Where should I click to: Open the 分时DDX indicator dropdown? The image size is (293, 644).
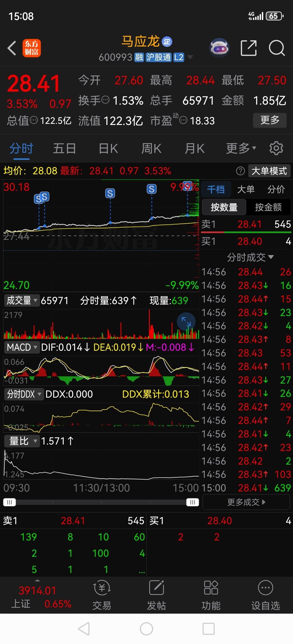pyautogui.click(x=24, y=394)
